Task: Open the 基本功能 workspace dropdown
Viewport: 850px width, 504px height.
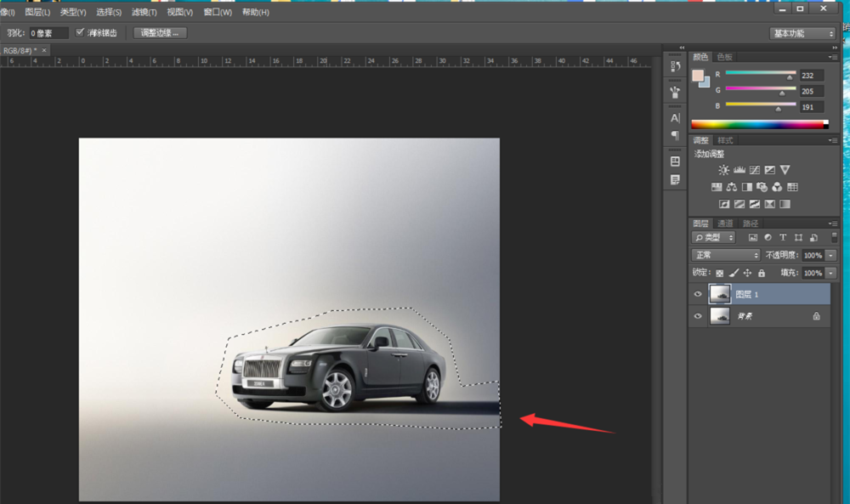Action: coord(803,33)
